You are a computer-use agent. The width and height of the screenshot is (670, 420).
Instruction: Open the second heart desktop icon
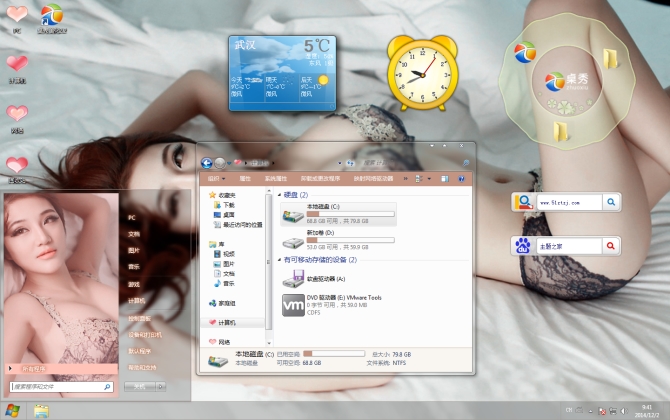click(17, 63)
